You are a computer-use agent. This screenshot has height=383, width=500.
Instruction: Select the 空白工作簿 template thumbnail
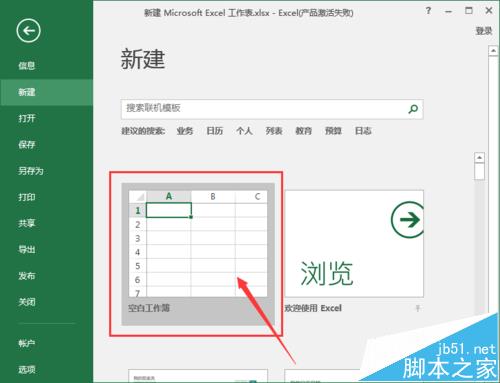(x=198, y=244)
